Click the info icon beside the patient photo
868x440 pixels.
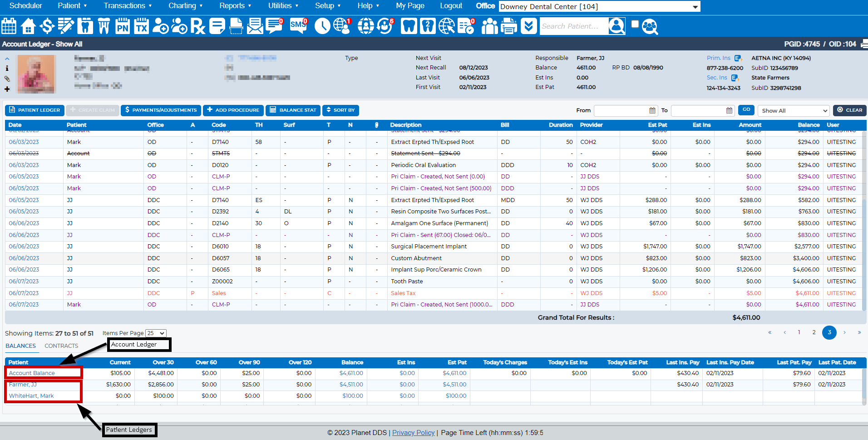[7, 68]
